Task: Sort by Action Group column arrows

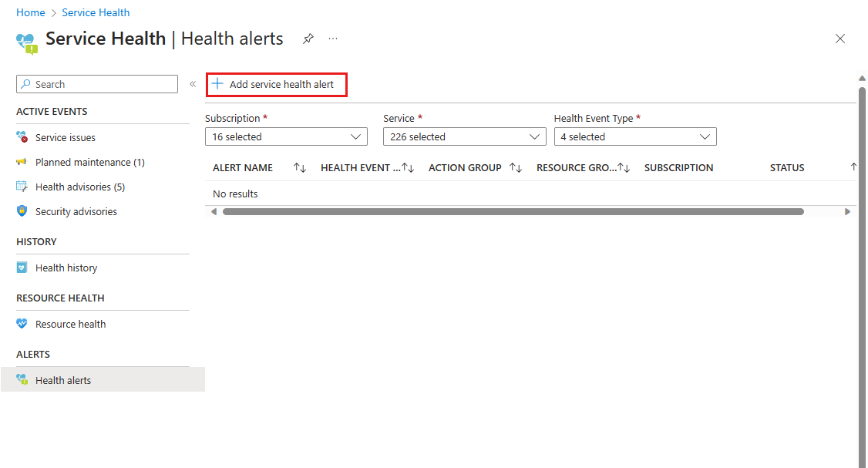Action: 516,167
